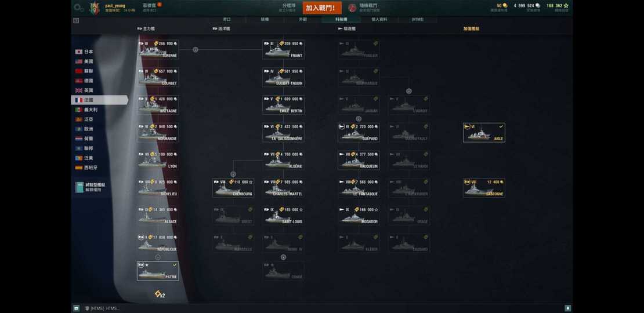
Task: Click the 加入戰鬥 battle button
Action: coord(323,8)
